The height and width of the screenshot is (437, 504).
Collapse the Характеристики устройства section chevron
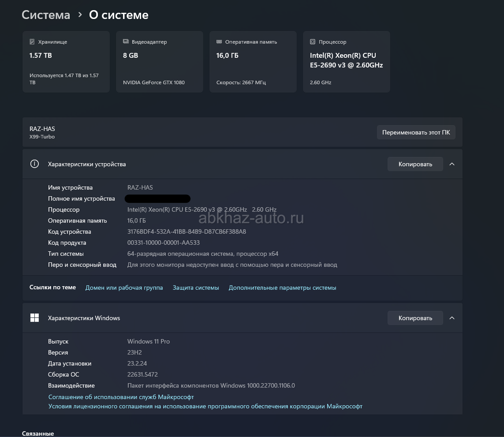[x=452, y=164]
